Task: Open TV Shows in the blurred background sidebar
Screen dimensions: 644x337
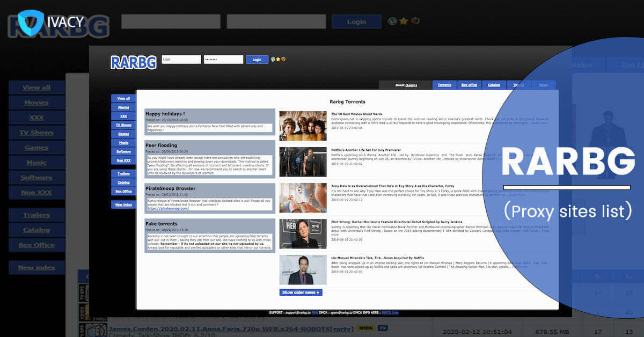Action: pyautogui.click(x=36, y=133)
